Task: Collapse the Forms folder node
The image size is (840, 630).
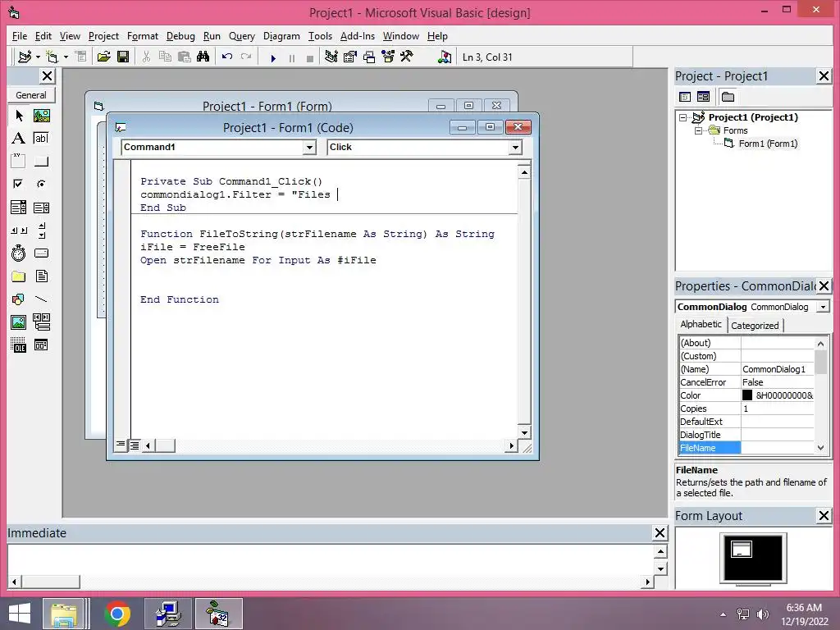Action: point(698,130)
